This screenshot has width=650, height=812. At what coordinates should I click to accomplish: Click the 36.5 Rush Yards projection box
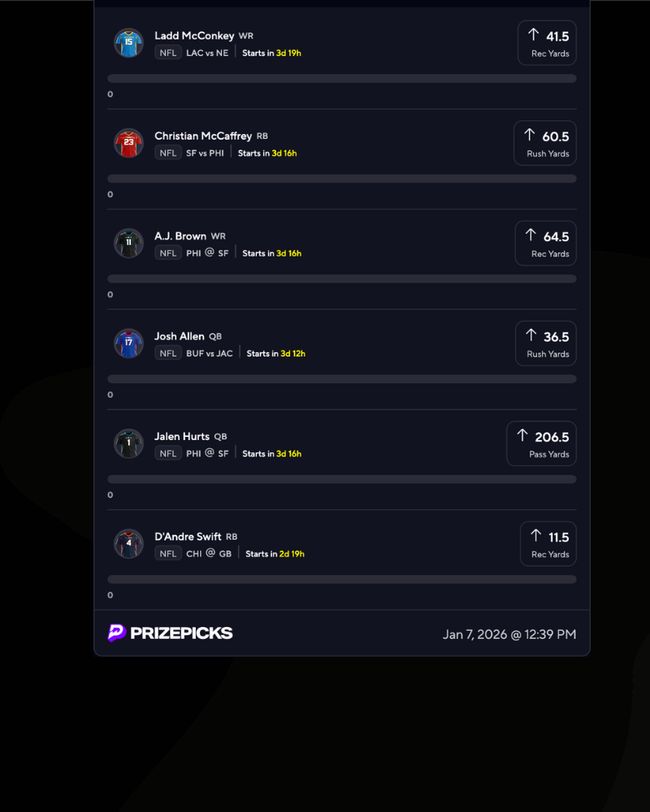point(545,343)
